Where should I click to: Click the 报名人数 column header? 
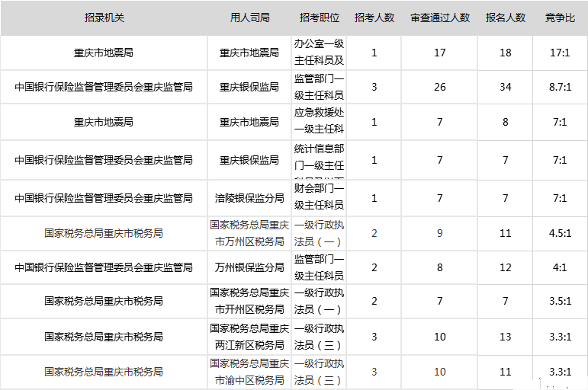pyautogui.click(x=505, y=18)
